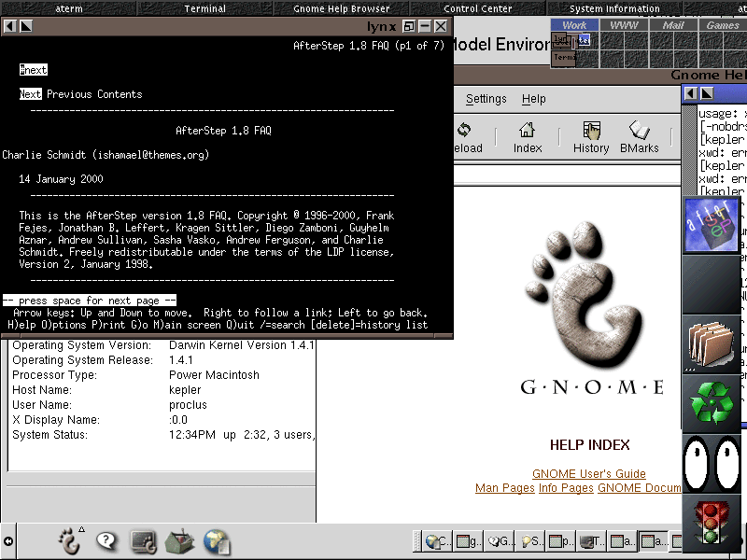The width and height of the screenshot is (747, 560).
Task: Open the Settings menu in Help Browser
Action: click(x=486, y=99)
